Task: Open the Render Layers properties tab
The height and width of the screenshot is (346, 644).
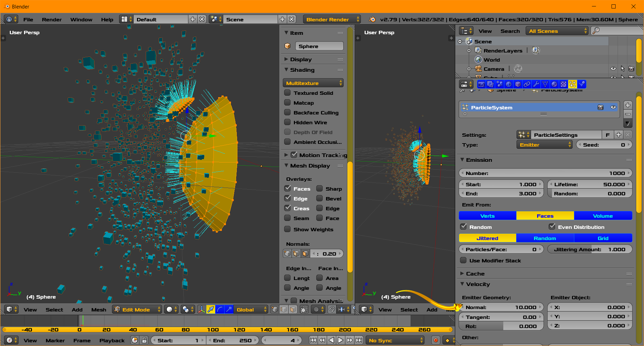Action: tap(490, 84)
